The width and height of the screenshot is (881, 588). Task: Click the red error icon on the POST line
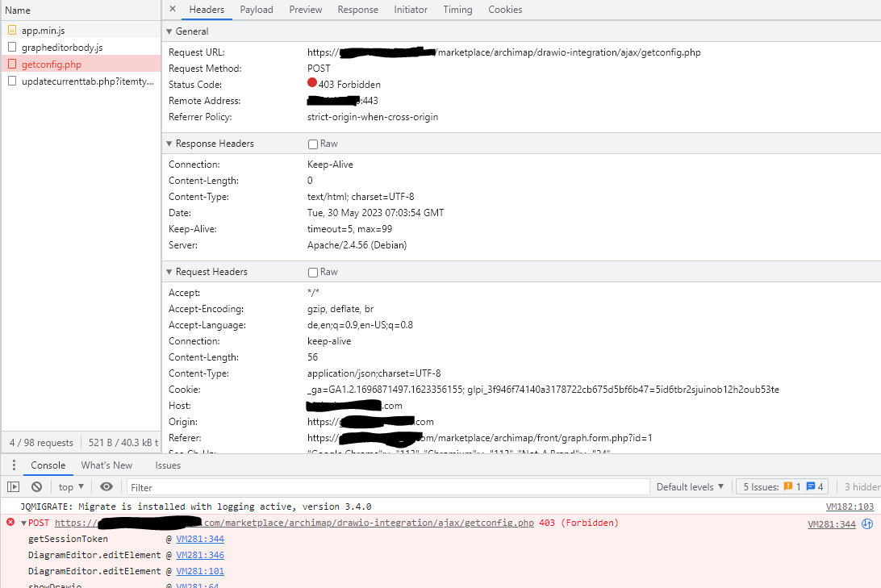pyautogui.click(x=10, y=523)
